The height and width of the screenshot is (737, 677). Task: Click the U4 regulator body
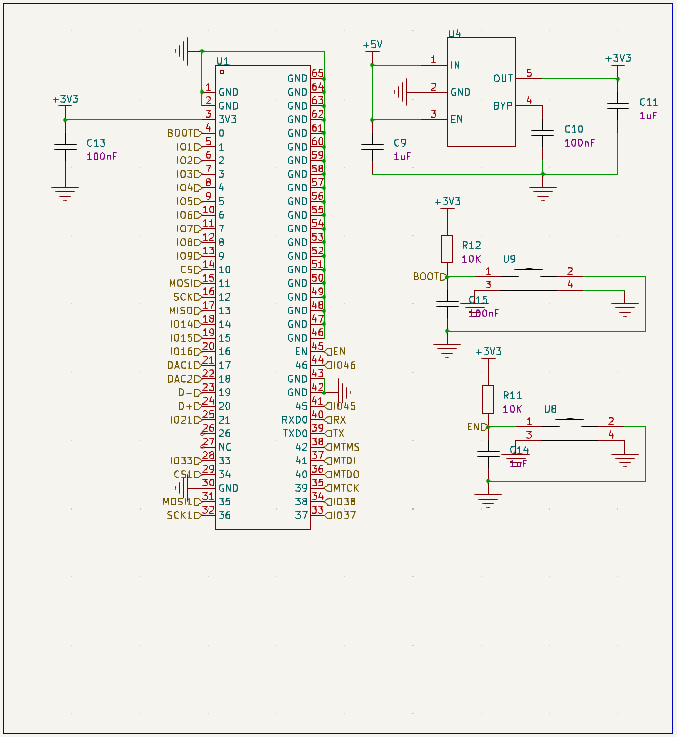(481, 92)
